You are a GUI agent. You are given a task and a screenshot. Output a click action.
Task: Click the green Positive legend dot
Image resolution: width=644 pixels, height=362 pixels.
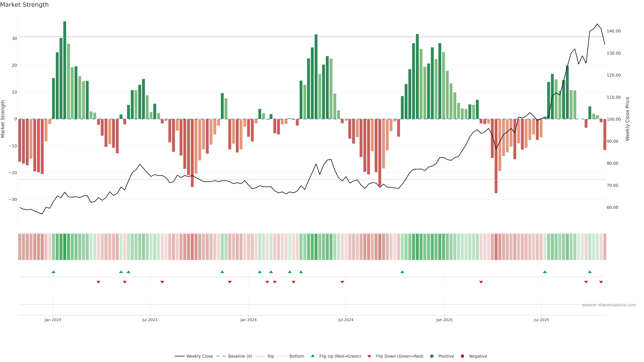pyautogui.click(x=432, y=356)
